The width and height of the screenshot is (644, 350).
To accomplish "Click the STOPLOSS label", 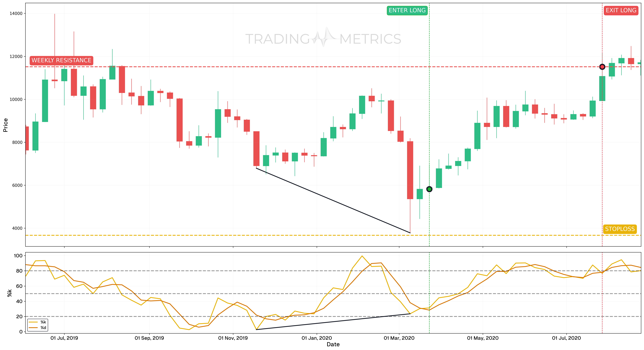I will point(620,229).
